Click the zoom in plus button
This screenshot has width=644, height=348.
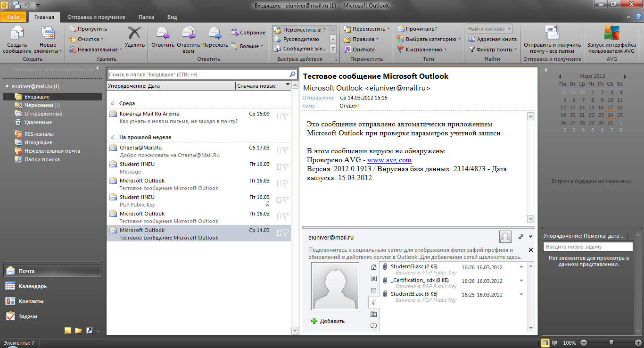[637, 343]
